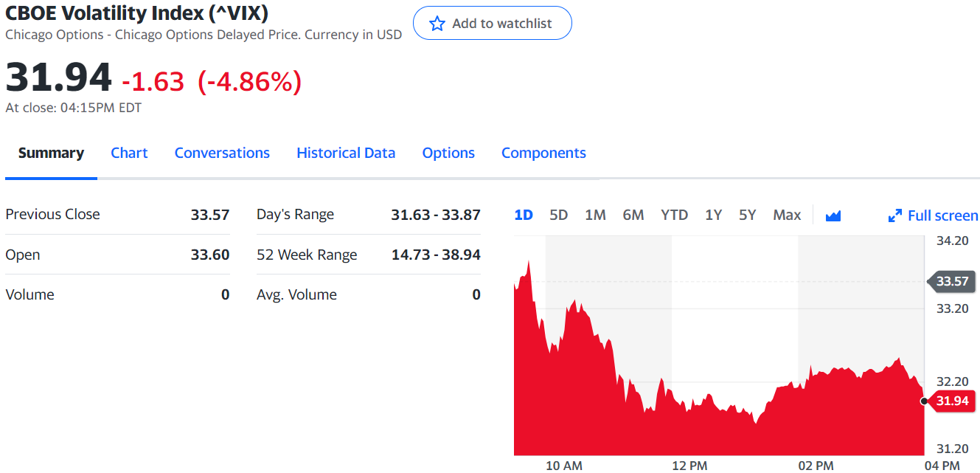This screenshot has width=980, height=473.
Task: Show the 5Y chart range
Action: click(x=748, y=215)
